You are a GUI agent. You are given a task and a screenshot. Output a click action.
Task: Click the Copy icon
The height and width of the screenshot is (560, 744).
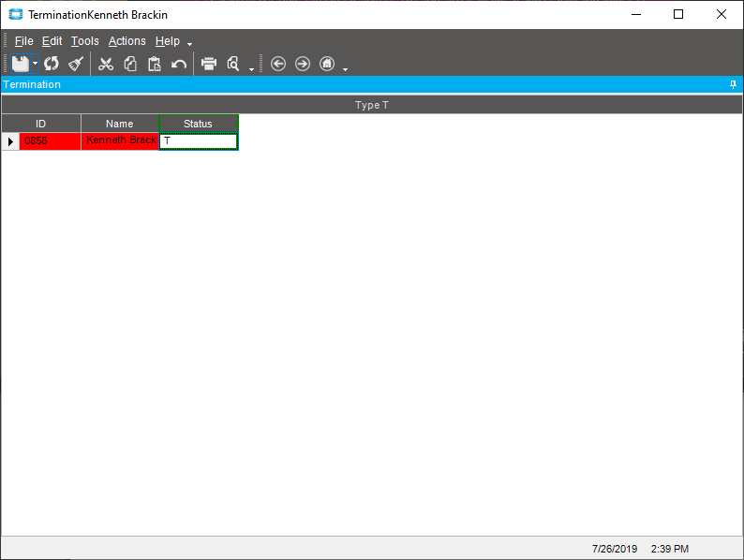click(130, 64)
